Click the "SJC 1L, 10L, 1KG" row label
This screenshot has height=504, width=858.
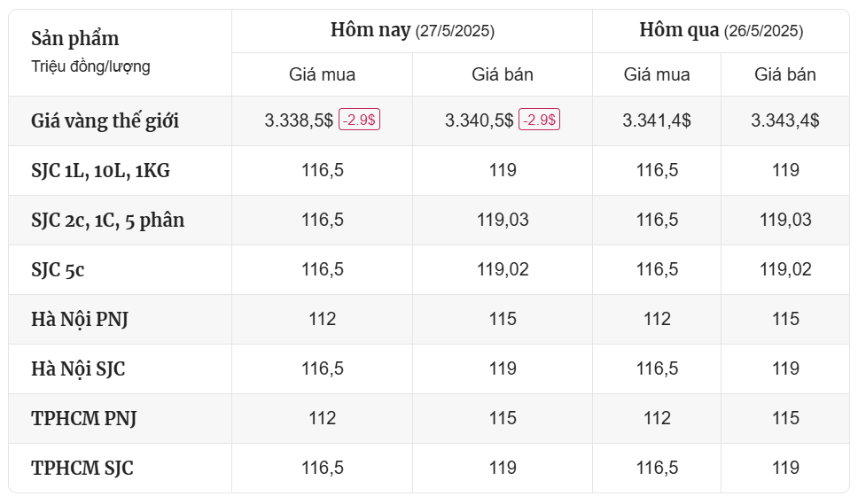(101, 171)
